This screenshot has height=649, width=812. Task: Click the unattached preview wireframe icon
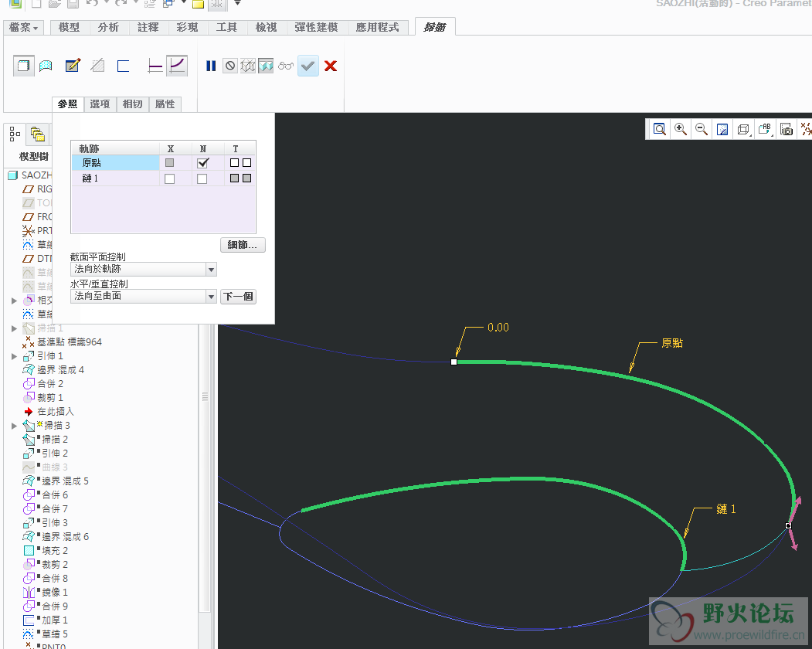click(x=248, y=66)
